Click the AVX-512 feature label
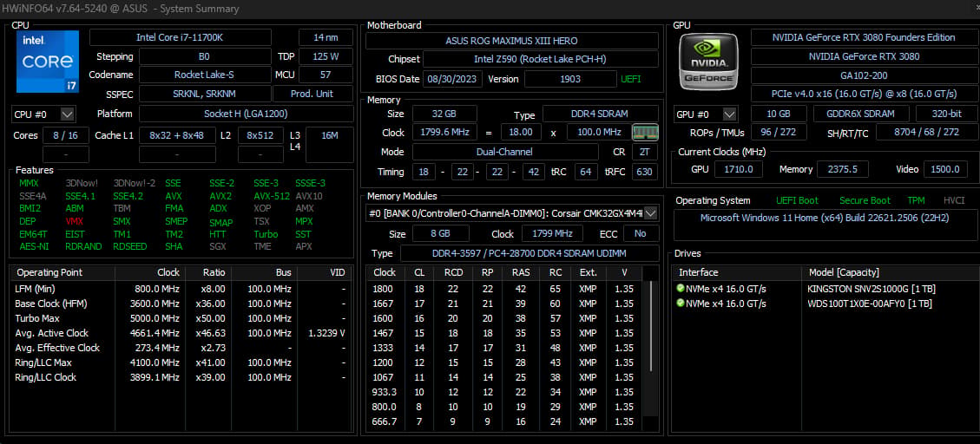This screenshot has width=980, height=444. point(271,196)
